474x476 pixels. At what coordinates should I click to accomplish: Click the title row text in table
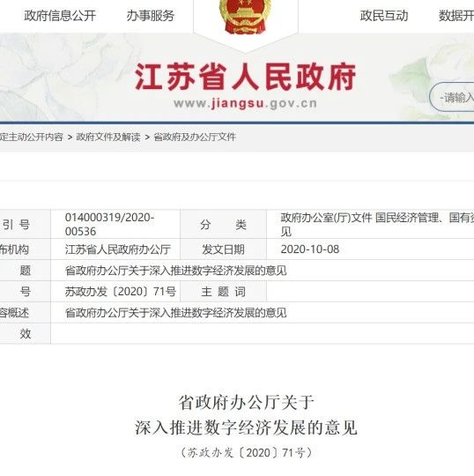175,271
